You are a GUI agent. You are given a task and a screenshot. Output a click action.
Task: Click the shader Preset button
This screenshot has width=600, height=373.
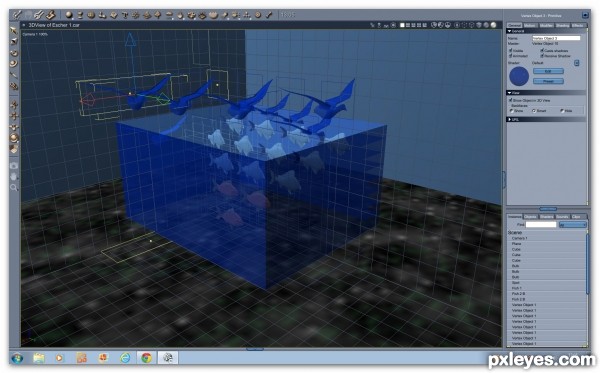click(x=548, y=81)
